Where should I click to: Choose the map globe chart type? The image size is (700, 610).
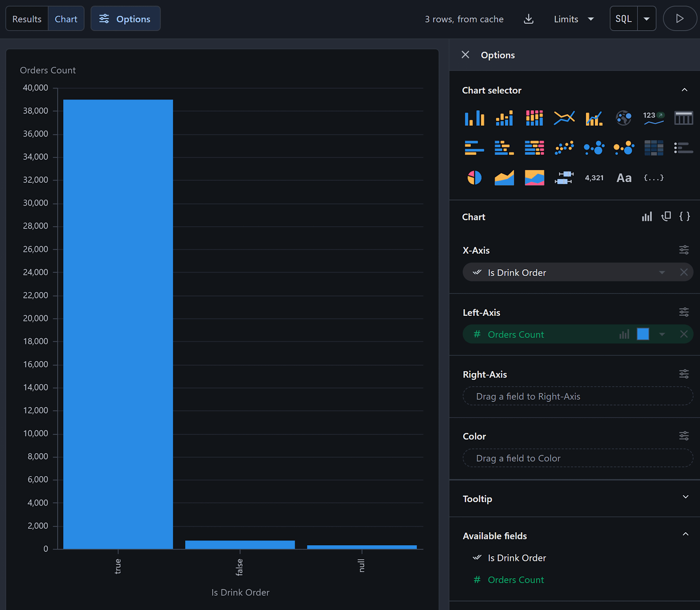pos(624,118)
